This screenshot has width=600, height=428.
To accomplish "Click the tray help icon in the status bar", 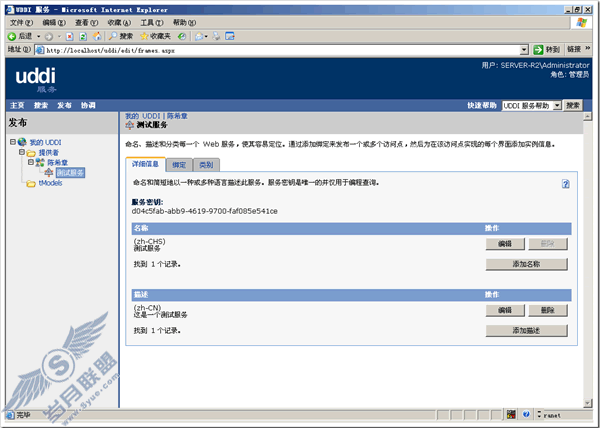I will point(526,414).
